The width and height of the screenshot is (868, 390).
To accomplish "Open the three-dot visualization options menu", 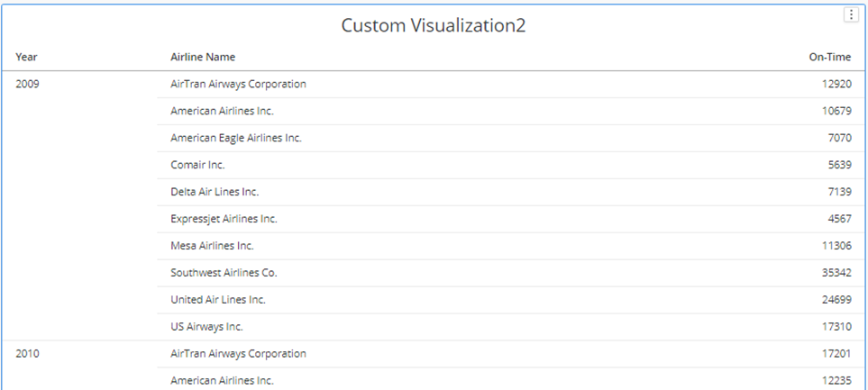I will (849, 14).
